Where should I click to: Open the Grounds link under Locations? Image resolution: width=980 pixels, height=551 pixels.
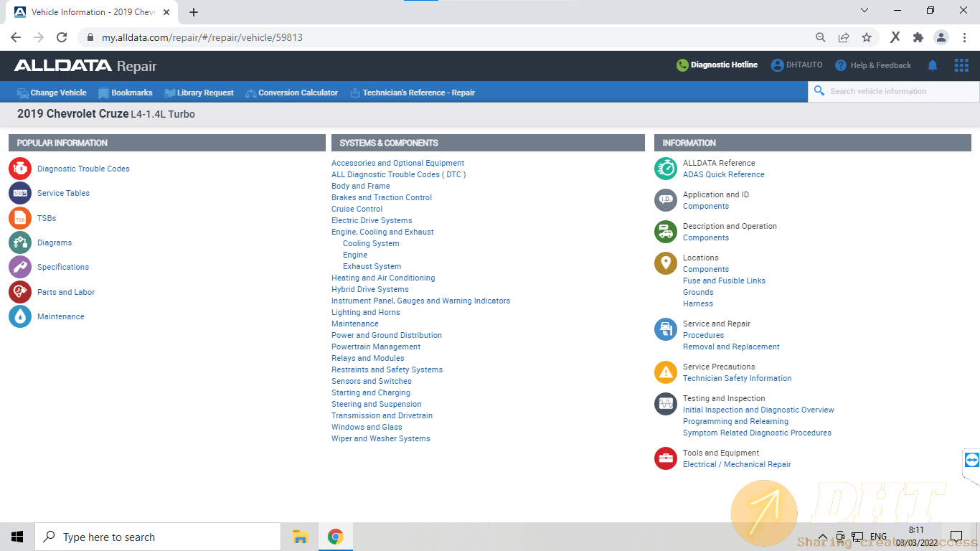point(698,292)
